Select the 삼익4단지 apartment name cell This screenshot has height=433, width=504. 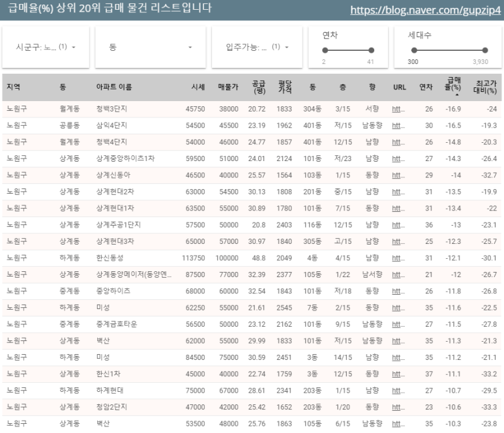pos(111,125)
